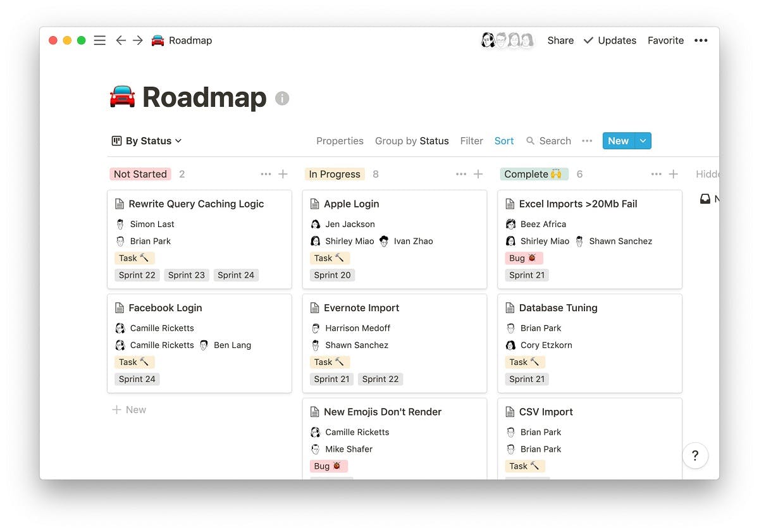Expand the By Status view dropdown
The image size is (759, 532).
tap(147, 141)
